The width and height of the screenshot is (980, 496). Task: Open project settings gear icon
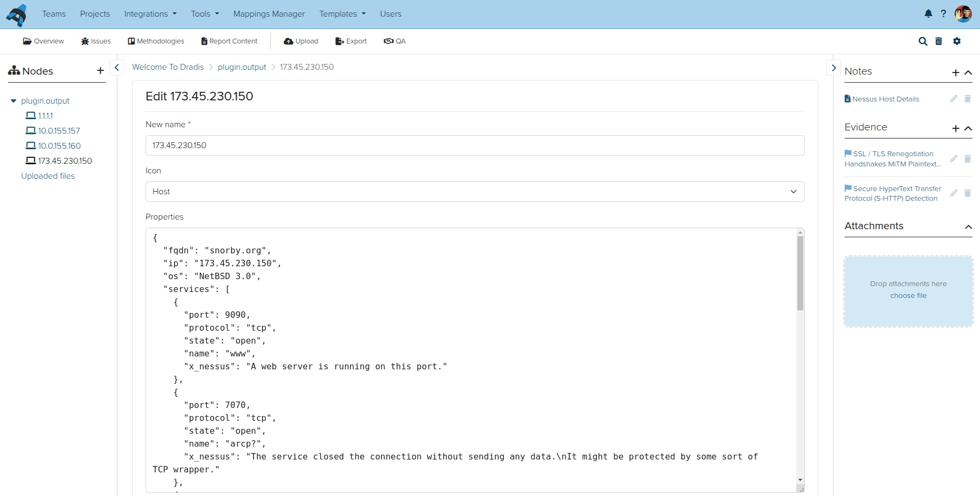point(957,41)
